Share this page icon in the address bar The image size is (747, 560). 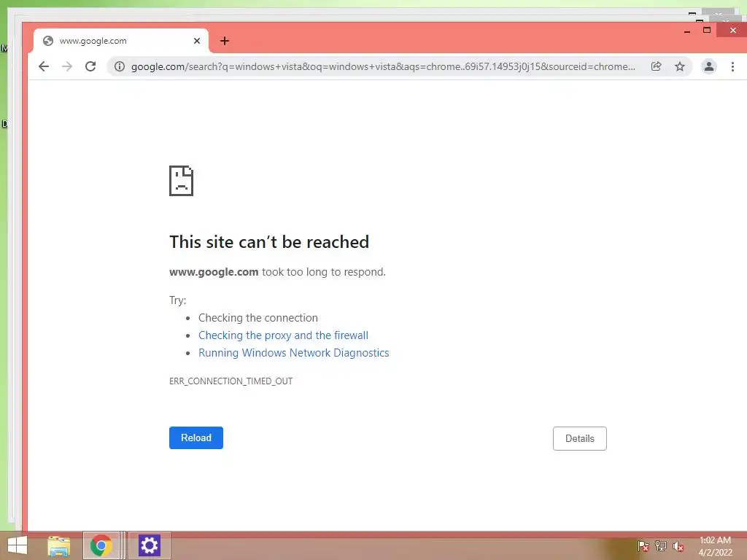coord(656,66)
